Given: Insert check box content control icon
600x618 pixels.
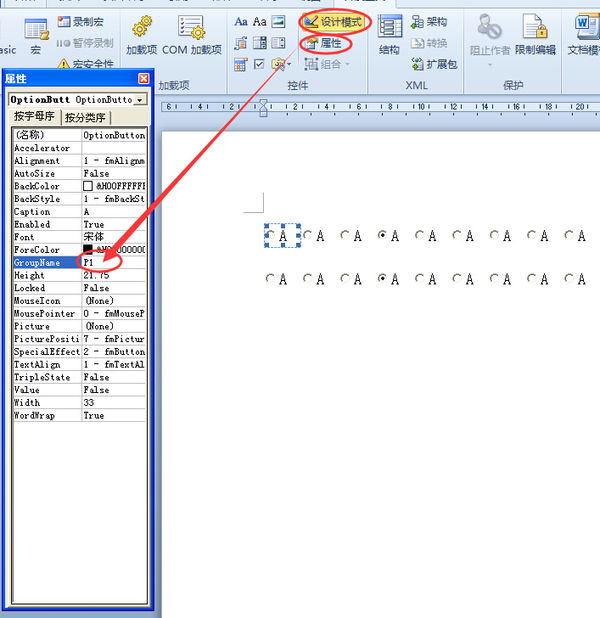Looking at the screenshot, I should point(259,64).
